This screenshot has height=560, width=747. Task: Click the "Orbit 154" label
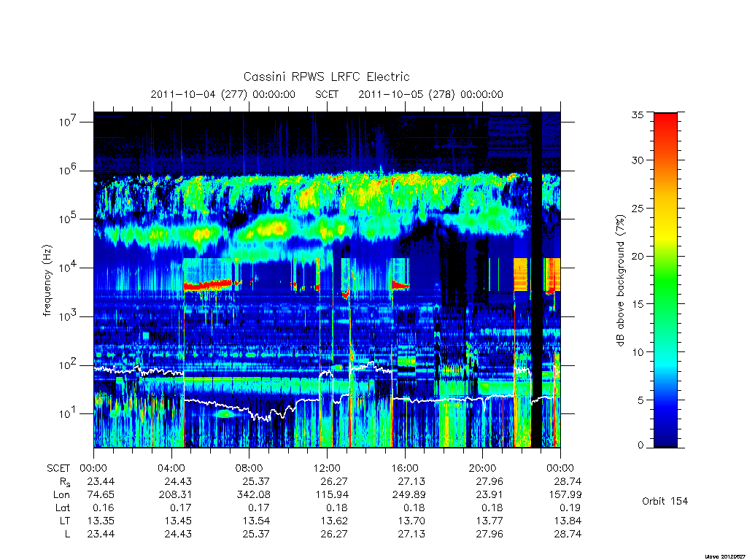click(x=665, y=501)
